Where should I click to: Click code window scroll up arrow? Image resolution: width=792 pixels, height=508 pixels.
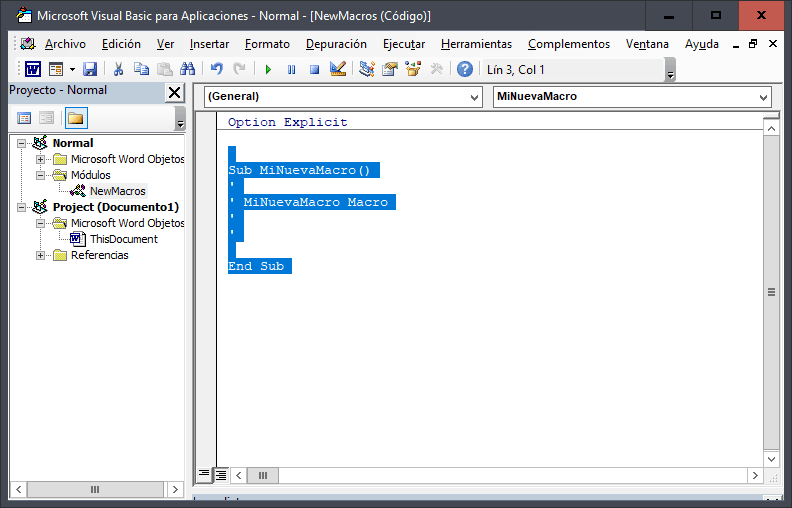click(771, 129)
